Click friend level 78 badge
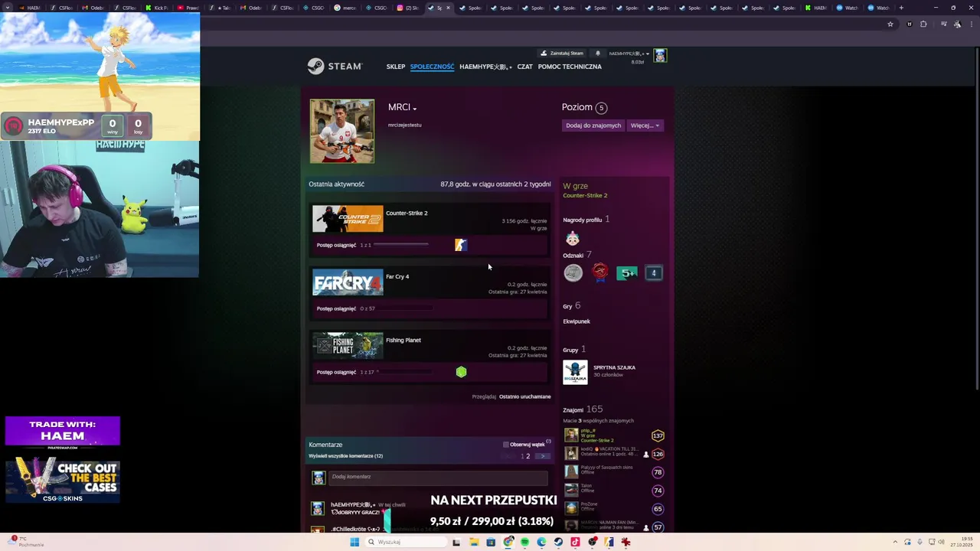 [658, 472]
